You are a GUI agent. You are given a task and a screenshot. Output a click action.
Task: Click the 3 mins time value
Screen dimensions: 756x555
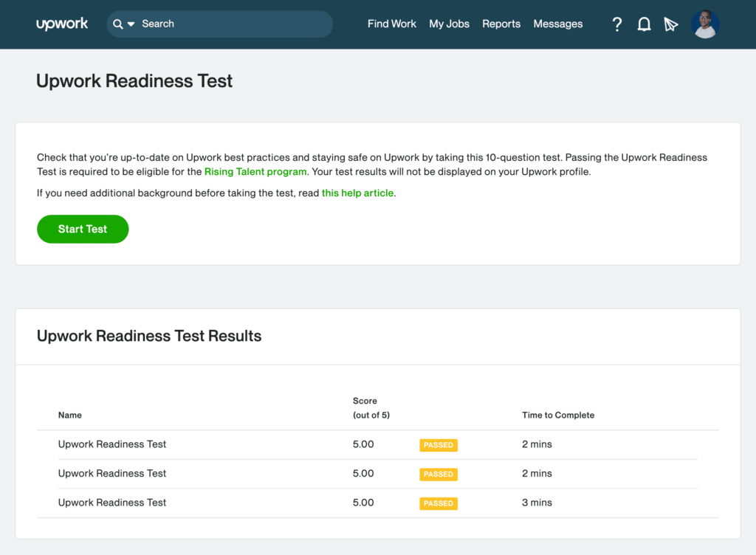click(x=537, y=503)
